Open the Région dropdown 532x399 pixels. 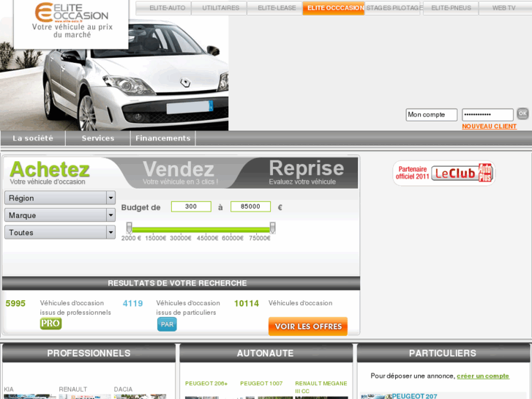[60, 198]
